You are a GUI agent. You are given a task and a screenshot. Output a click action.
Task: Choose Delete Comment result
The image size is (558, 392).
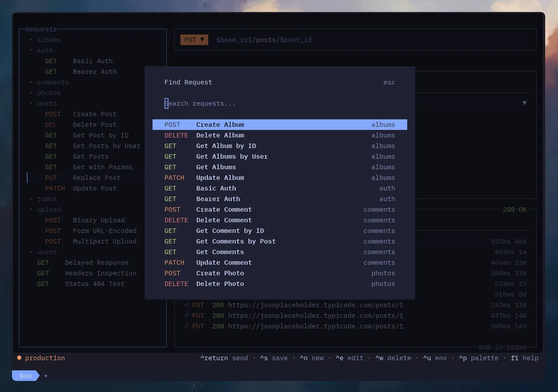click(279, 220)
